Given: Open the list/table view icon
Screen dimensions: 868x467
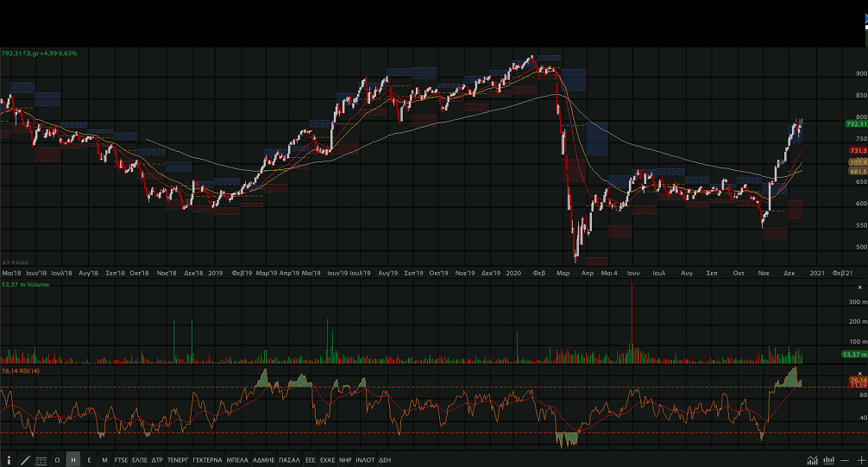Looking at the screenshot, I should pos(41,460).
